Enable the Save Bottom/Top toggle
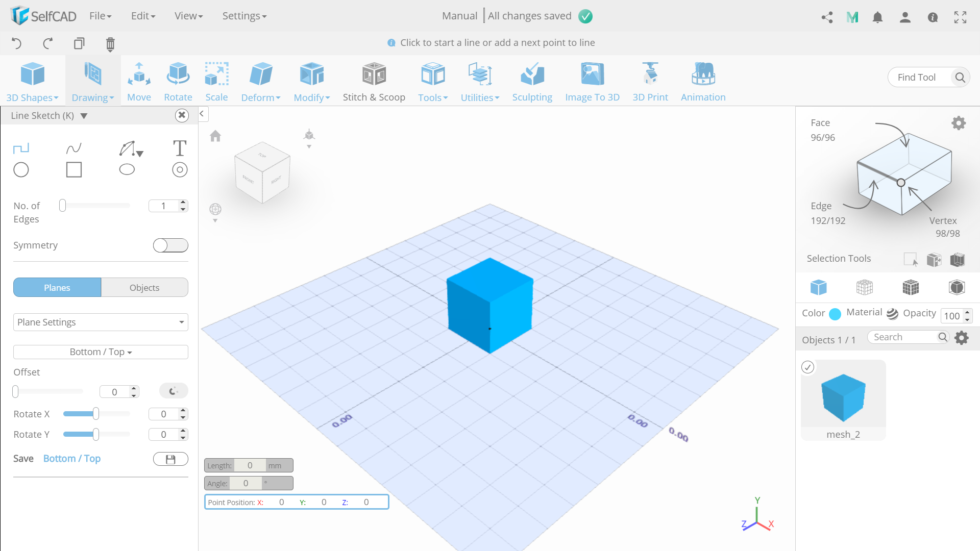 (170, 458)
